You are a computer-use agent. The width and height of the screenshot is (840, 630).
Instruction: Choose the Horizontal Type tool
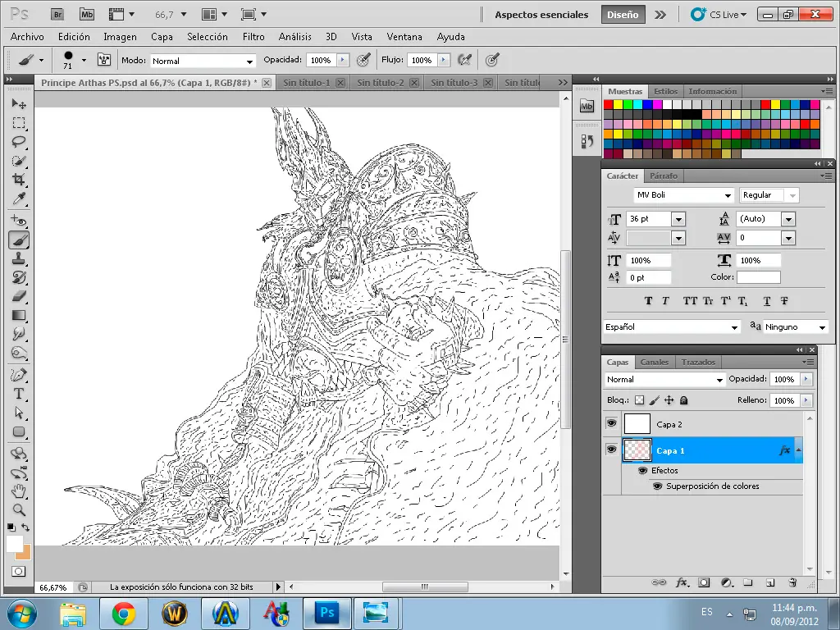click(19, 394)
